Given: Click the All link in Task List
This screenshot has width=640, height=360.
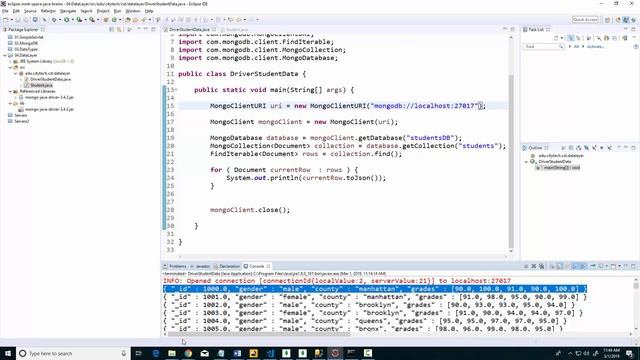Looking at the screenshot, I should [576, 47].
